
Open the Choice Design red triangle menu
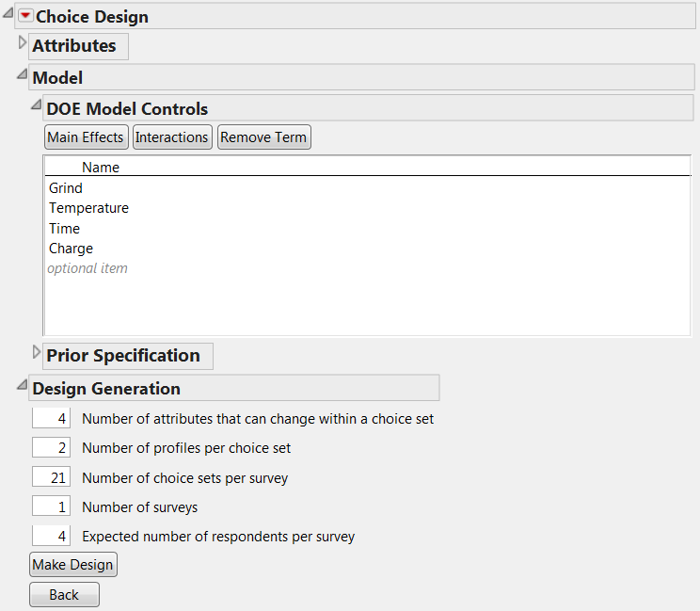click(25, 16)
